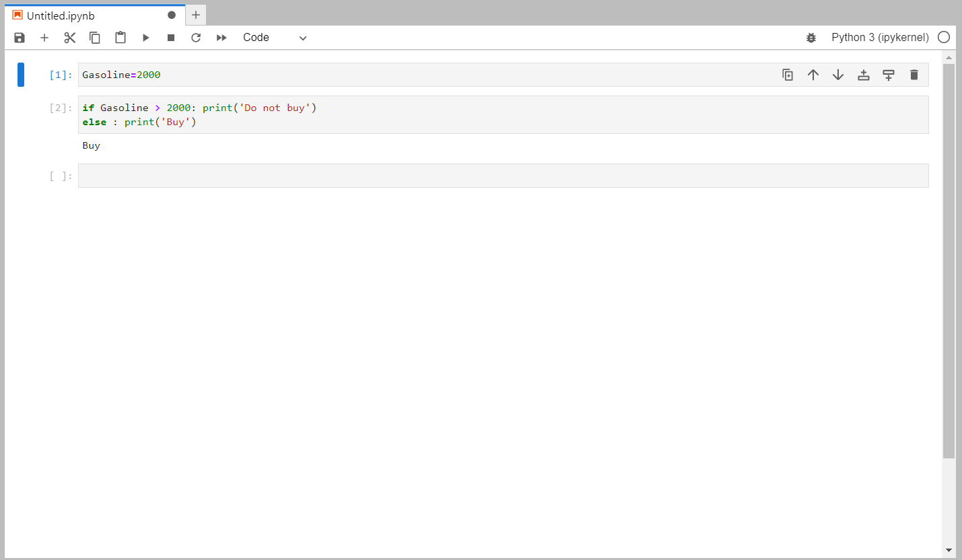Click the kernel status circle indicator

click(944, 38)
